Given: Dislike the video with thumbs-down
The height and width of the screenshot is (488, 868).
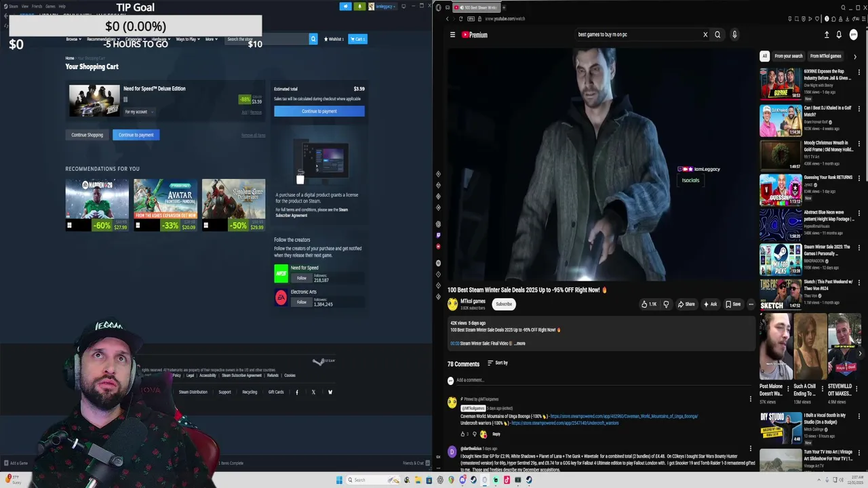Looking at the screenshot, I should (666, 304).
